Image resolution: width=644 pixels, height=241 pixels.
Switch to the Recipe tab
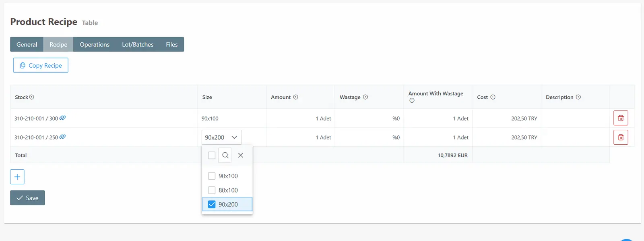tap(58, 44)
